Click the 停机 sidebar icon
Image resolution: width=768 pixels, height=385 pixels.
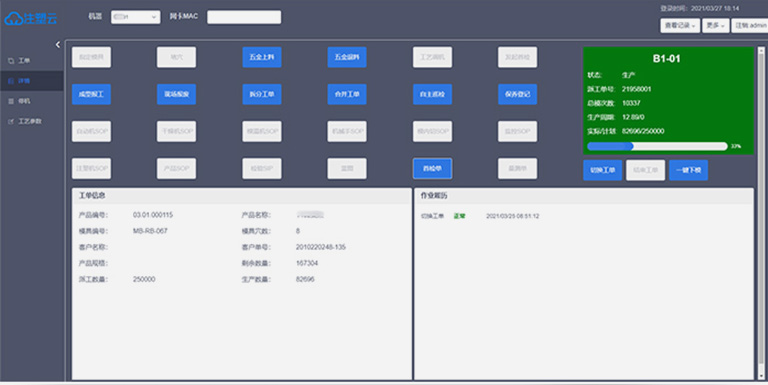click(x=11, y=101)
